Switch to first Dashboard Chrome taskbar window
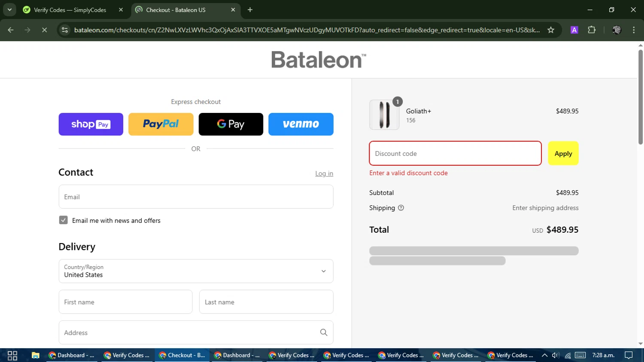Viewport: 644px width, 362px height. point(72,355)
